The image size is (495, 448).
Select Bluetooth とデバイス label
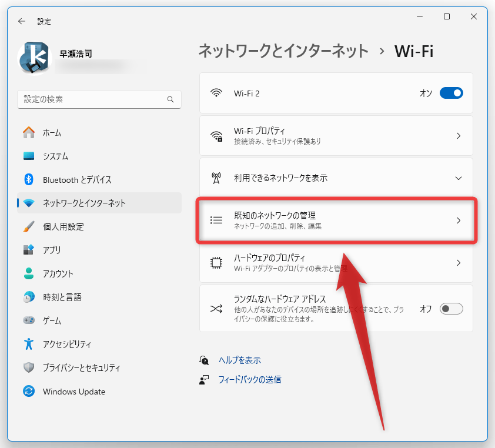[78, 180]
